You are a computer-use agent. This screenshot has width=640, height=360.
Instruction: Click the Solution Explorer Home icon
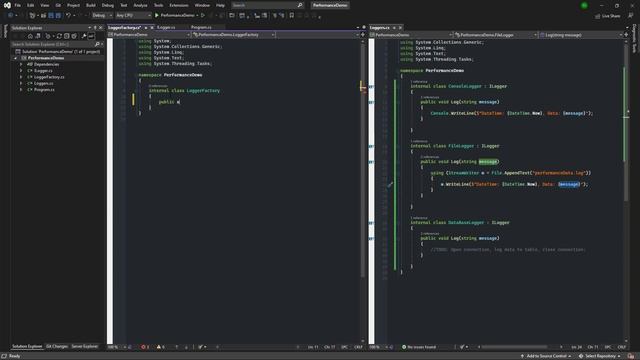[30, 36]
